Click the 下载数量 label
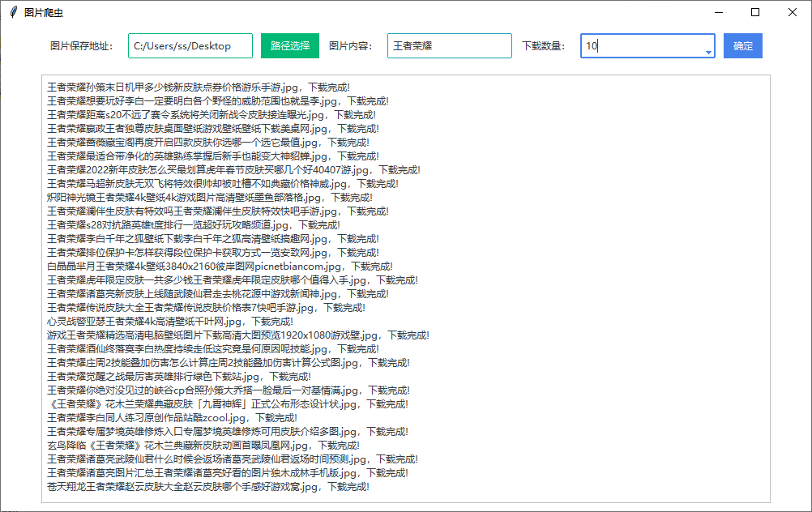812x512 pixels. (543, 46)
